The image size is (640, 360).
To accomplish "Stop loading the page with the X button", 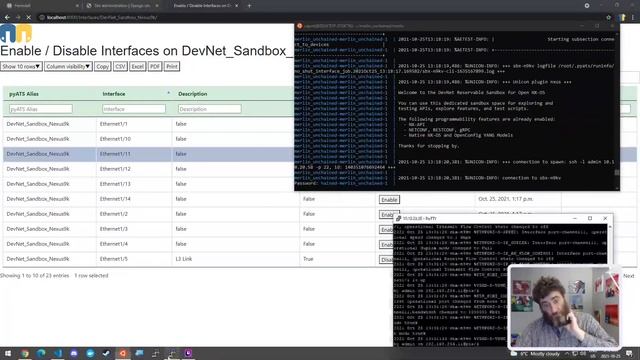I will (29, 18).
